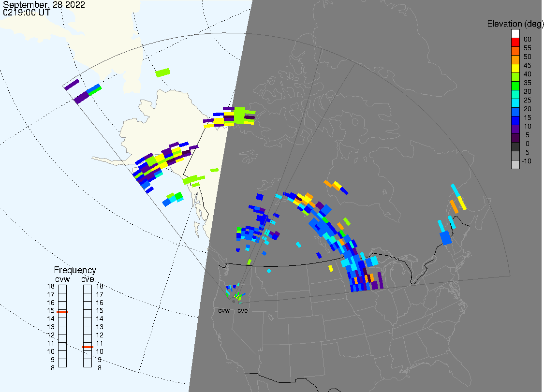
Task: Click the "cvw" station label on the map
Action: tap(224, 310)
